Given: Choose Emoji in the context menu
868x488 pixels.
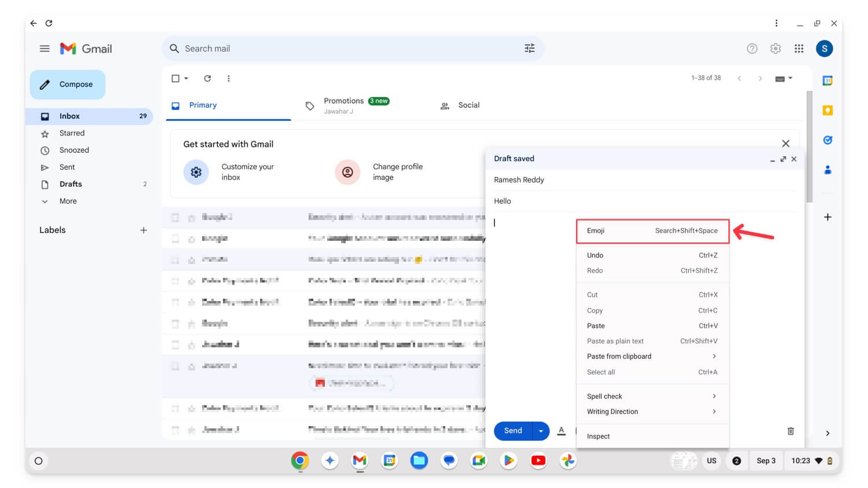Looking at the screenshot, I should point(653,231).
